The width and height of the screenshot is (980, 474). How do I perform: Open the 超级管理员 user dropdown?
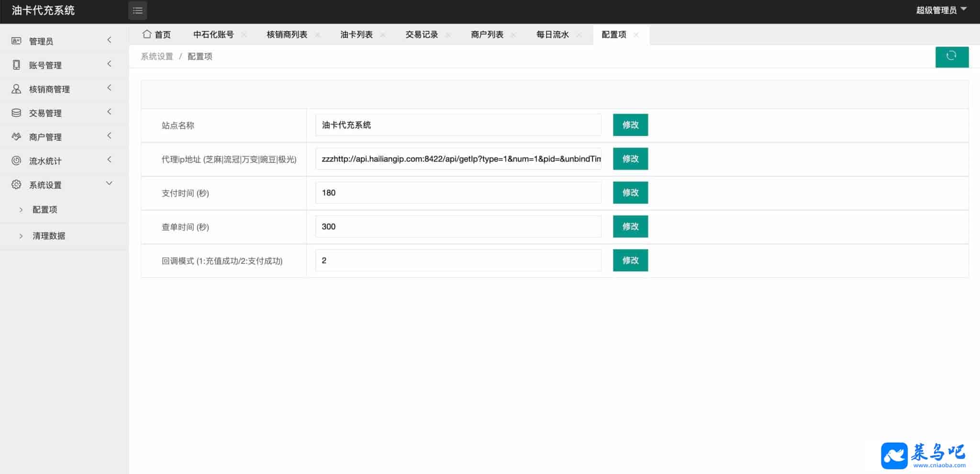point(941,11)
